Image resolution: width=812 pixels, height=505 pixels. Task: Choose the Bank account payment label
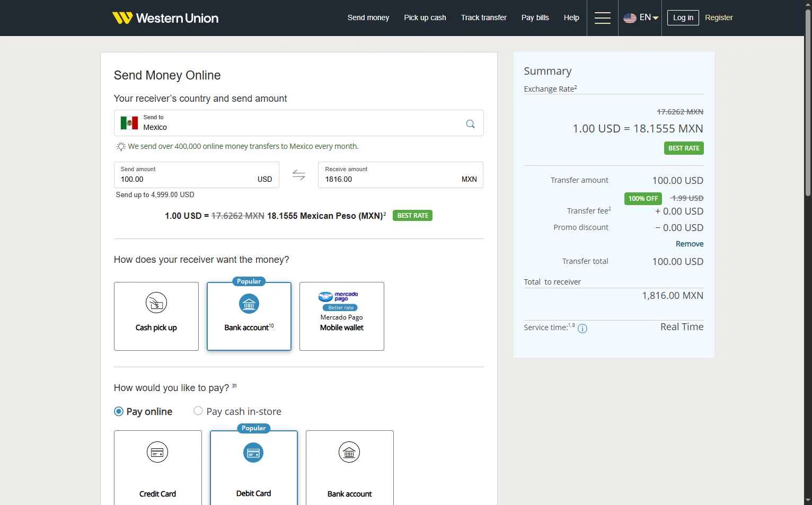[349, 494]
